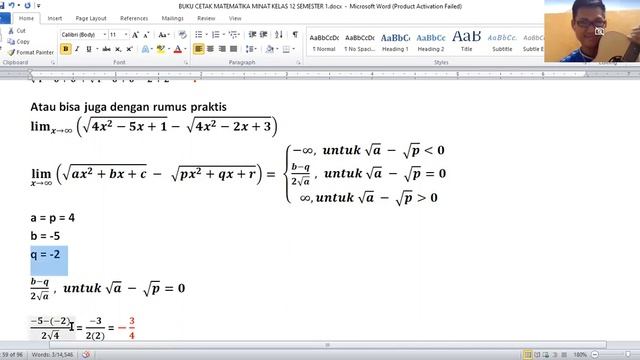Apply the No Spacing style
This screenshot has width=640, height=360.
[x=360, y=42]
